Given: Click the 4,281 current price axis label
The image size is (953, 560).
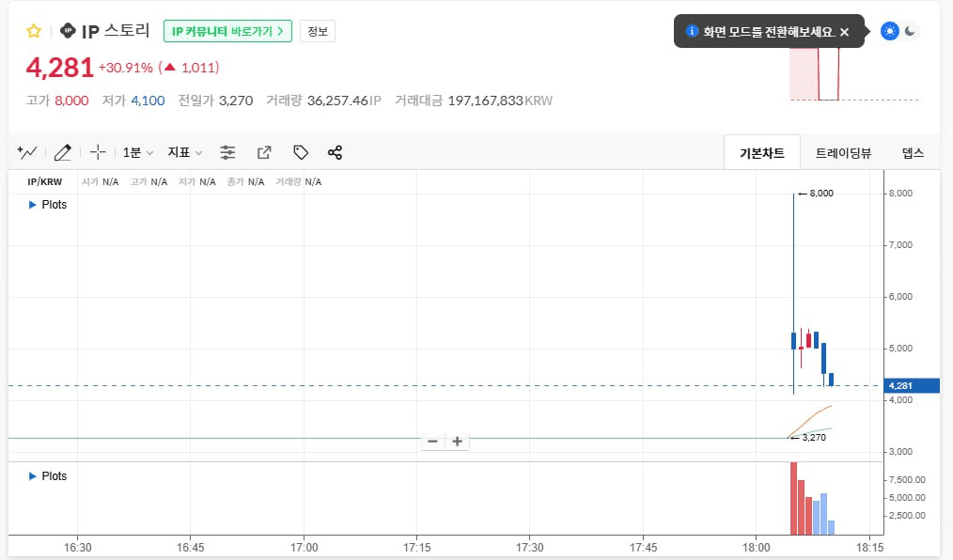Looking at the screenshot, I should (x=912, y=385).
